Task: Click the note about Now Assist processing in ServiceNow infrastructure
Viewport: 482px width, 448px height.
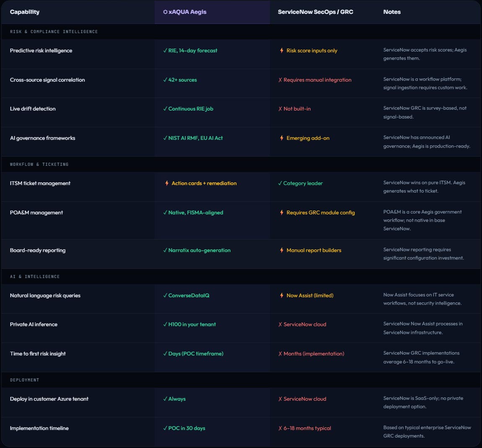Action: tap(423, 328)
